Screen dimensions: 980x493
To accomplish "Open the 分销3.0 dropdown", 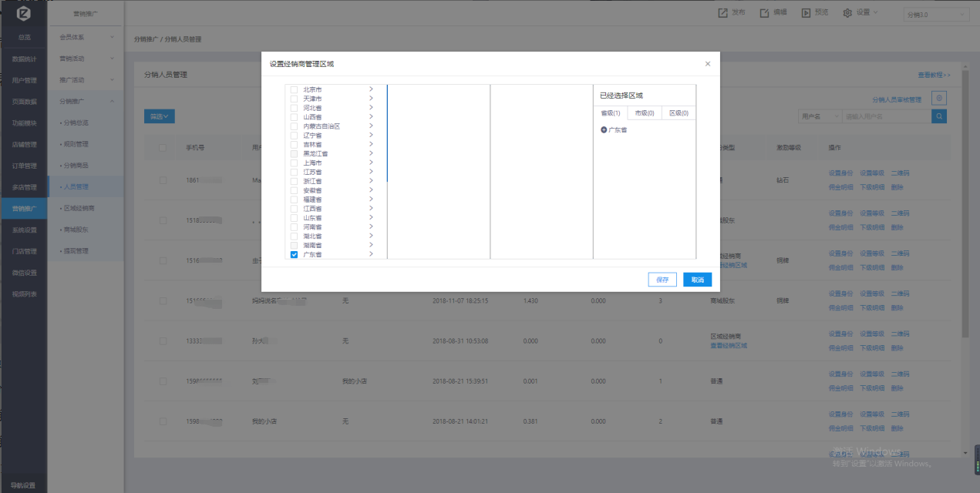I will [936, 15].
